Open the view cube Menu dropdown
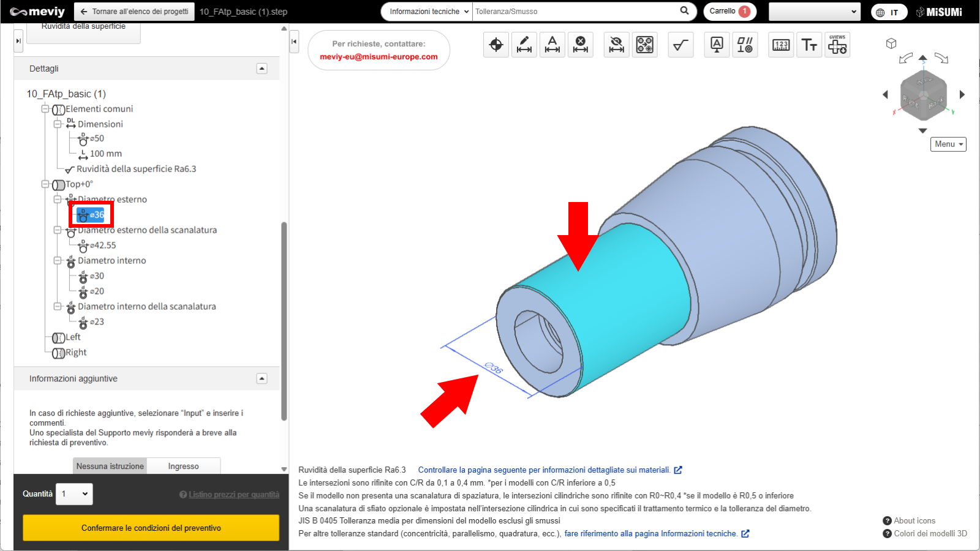The height and width of the screenshot is (551, 980). click(x=948, y=144)
